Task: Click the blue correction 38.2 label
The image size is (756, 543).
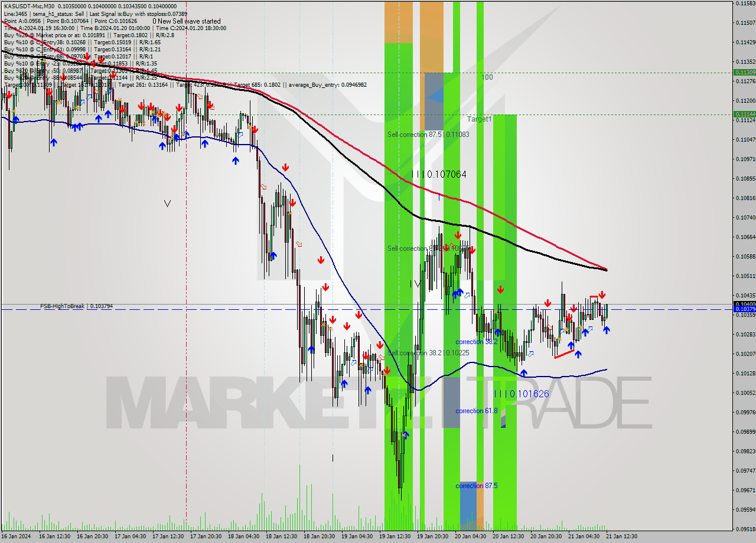Action: (x=476, y=342)
